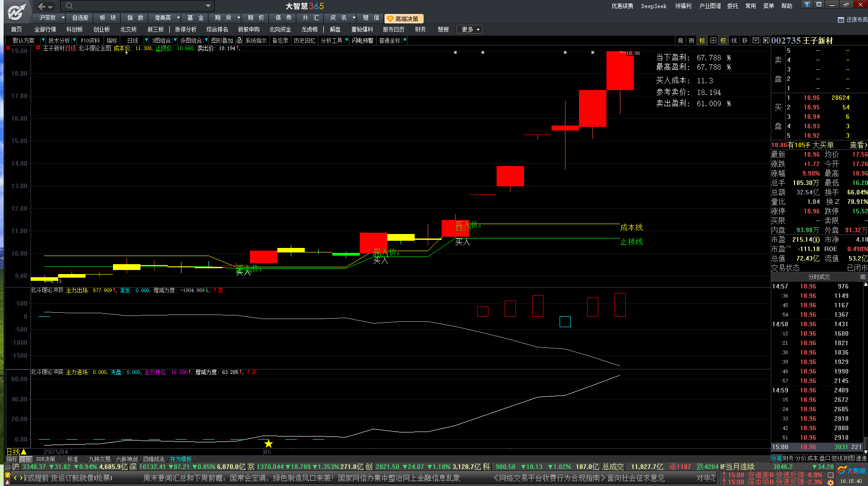
Task: Click the small window icon left of 沪
Action: [x=8, y=467]
